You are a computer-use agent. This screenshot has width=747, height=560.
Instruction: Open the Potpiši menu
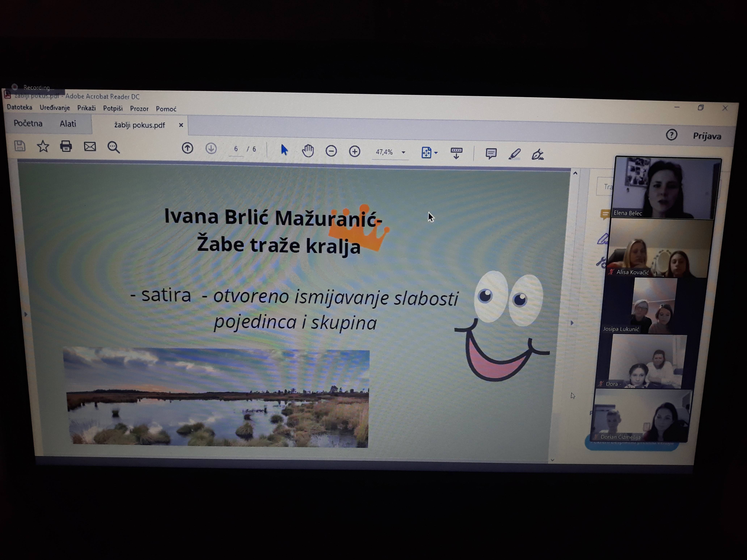point(113,108)
